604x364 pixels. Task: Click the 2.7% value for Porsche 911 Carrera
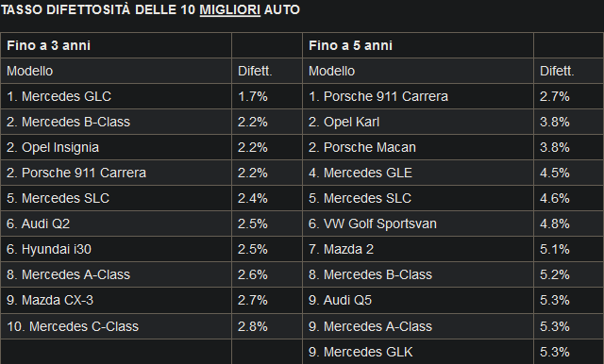tap(568, 96)
